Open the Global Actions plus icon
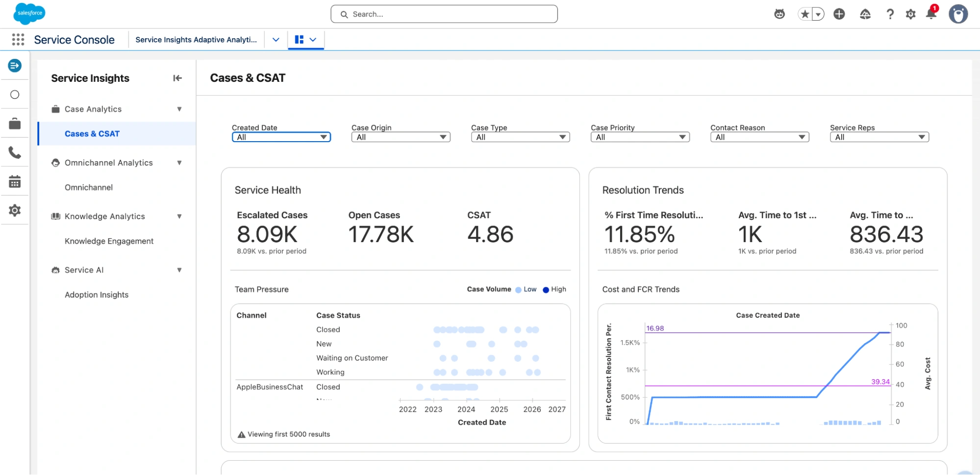The height and width of the screenshot is (475, 980). 839,14
